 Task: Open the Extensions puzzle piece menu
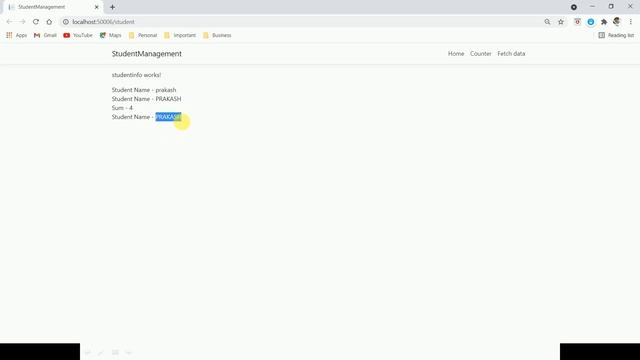click(604, 22)
